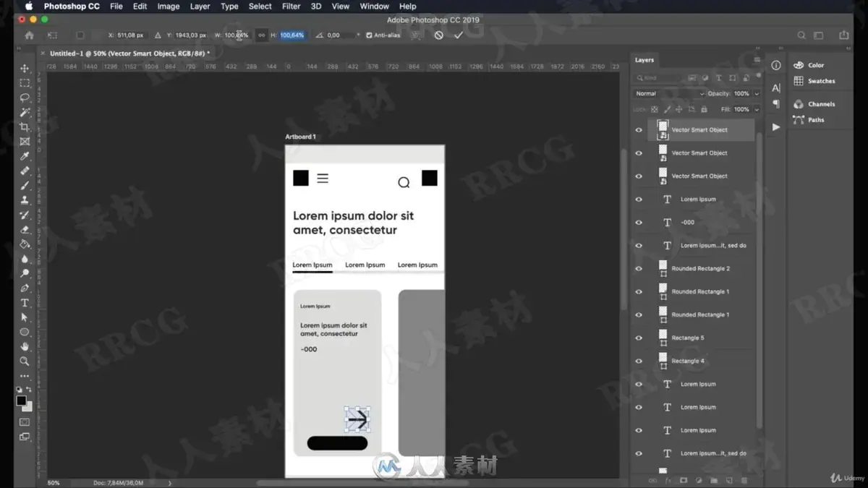Image resolution: width=868 pixels, height=488 pixels.
Task: Select the Magic Wand tool
Action: [25, 112]
